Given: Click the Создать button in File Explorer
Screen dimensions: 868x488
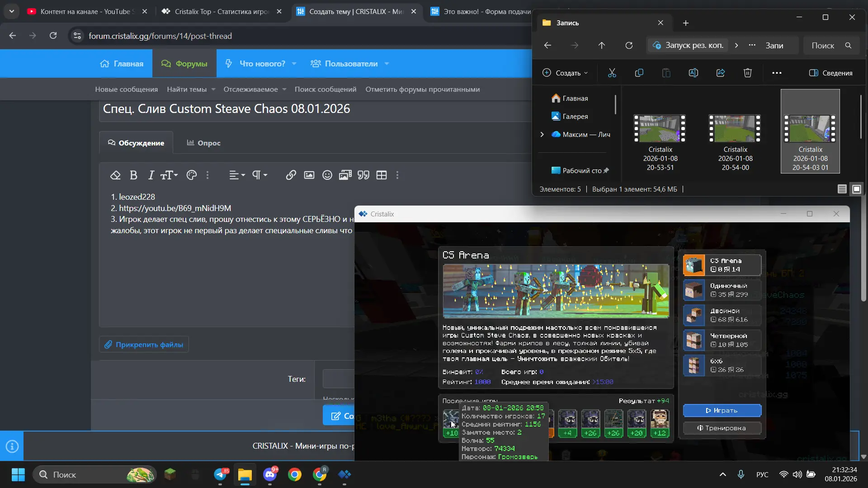Looking at the screenshot, I should pos(565,73).
